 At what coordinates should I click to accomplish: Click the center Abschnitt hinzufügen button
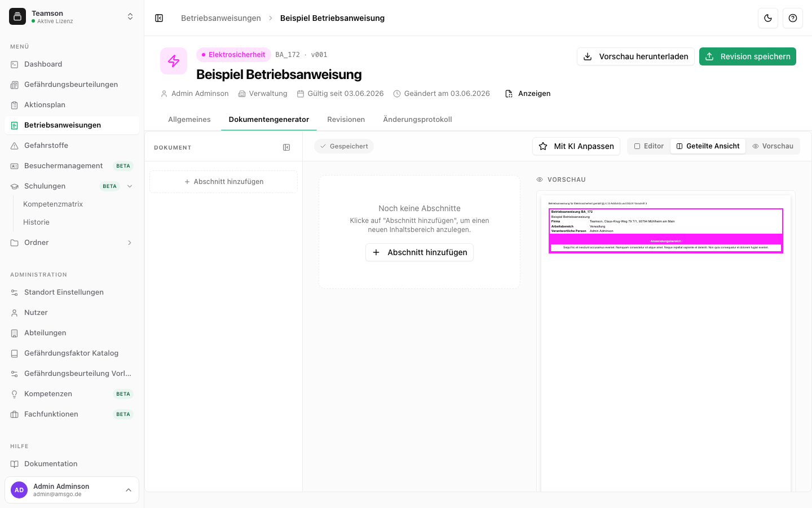tap(420, 252)
